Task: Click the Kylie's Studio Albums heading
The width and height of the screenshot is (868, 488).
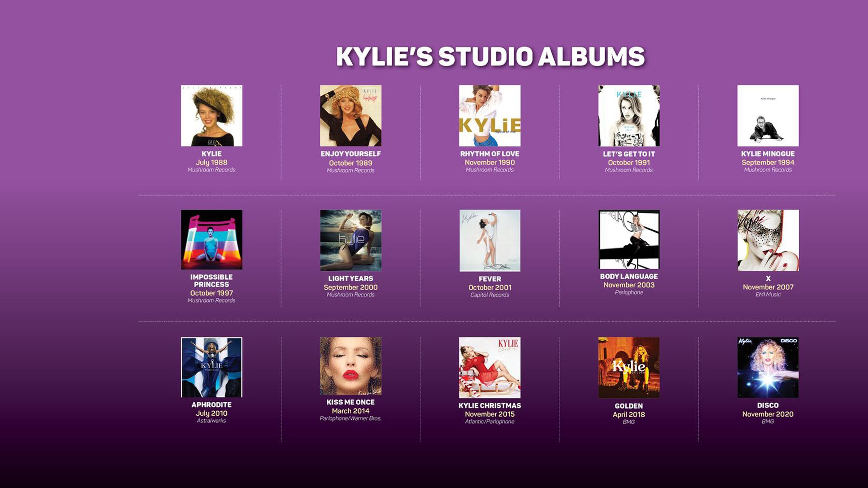Action: [x=490, y=57]
